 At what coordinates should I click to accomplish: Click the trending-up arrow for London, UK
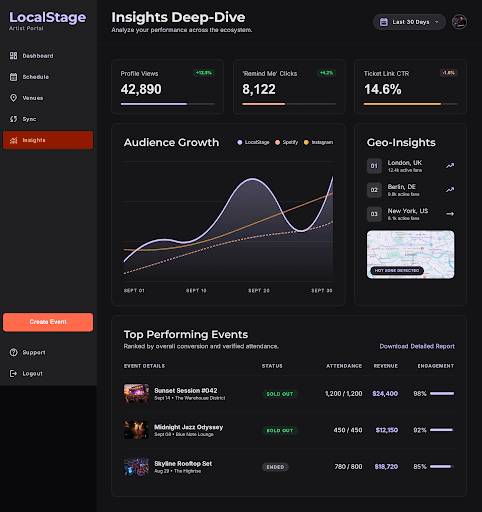pos(450,166)
